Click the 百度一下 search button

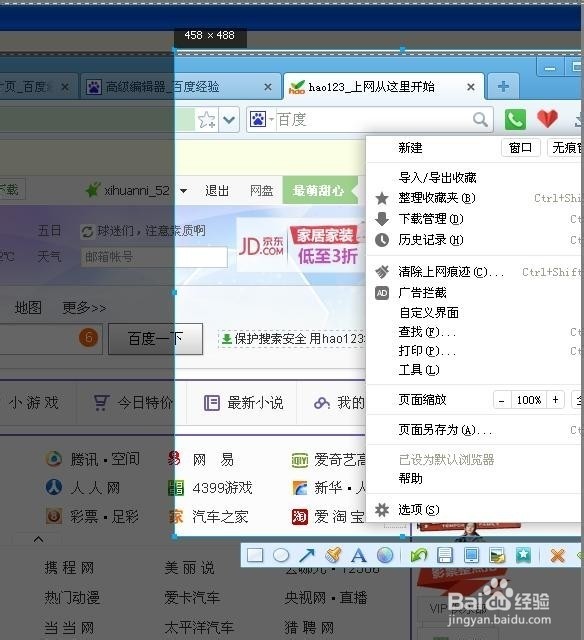point(155,339)
